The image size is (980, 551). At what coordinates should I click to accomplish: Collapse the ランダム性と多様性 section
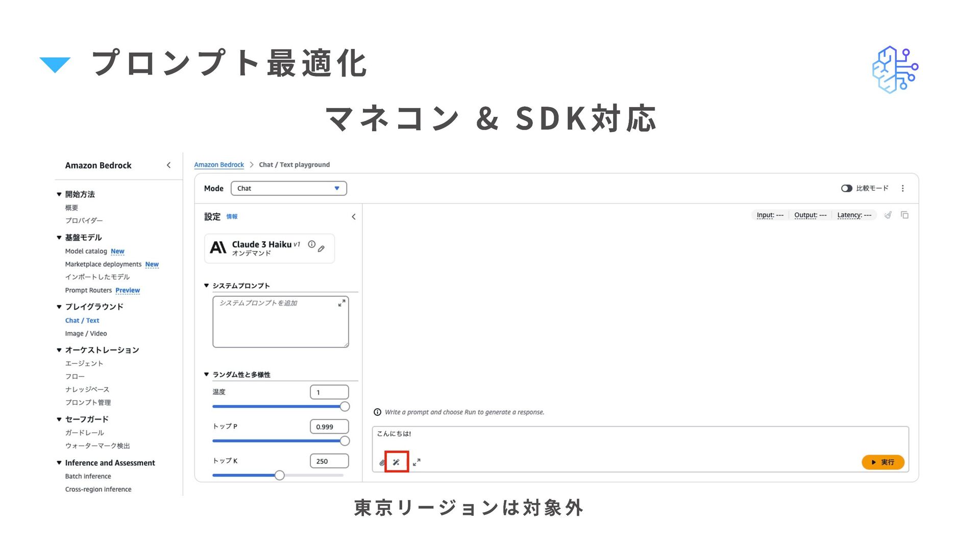click(207, 374)
